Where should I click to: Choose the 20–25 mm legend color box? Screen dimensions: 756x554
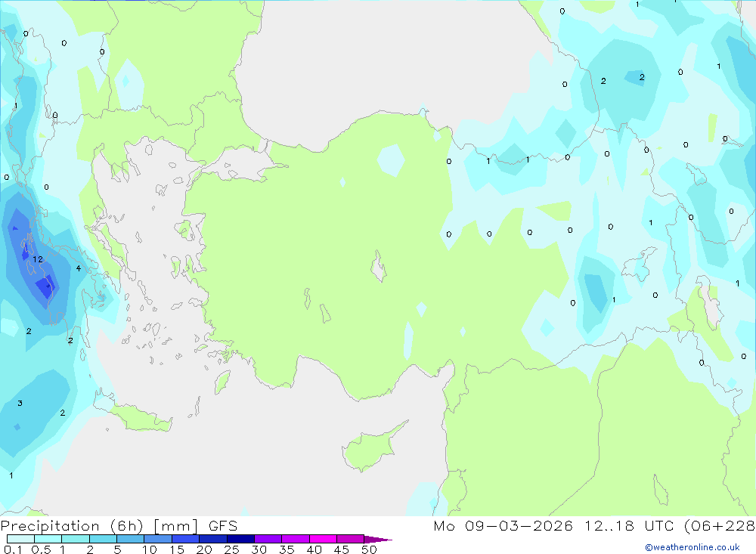pos(212,539)
